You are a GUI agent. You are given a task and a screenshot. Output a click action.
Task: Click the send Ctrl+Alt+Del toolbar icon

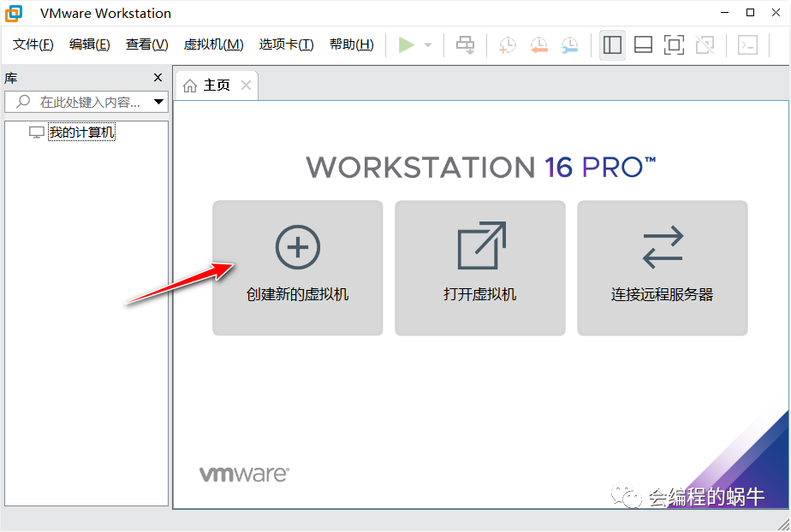[x=465, y=44]
